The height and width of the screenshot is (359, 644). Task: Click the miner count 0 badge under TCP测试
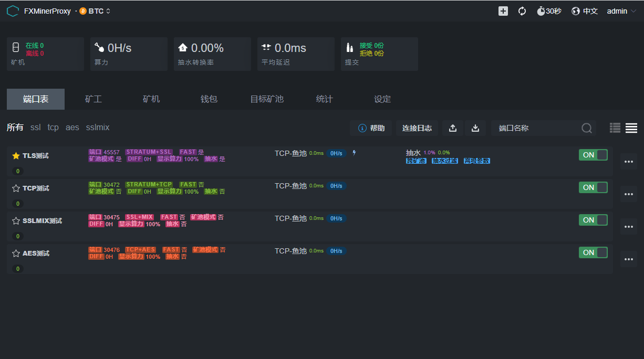click(17, 204)
